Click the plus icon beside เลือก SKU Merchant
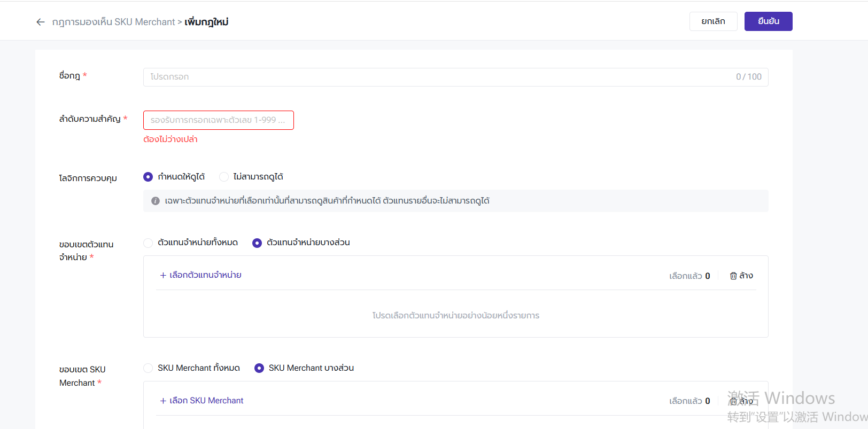Screen dimensions: 868x429 [163, 401]
